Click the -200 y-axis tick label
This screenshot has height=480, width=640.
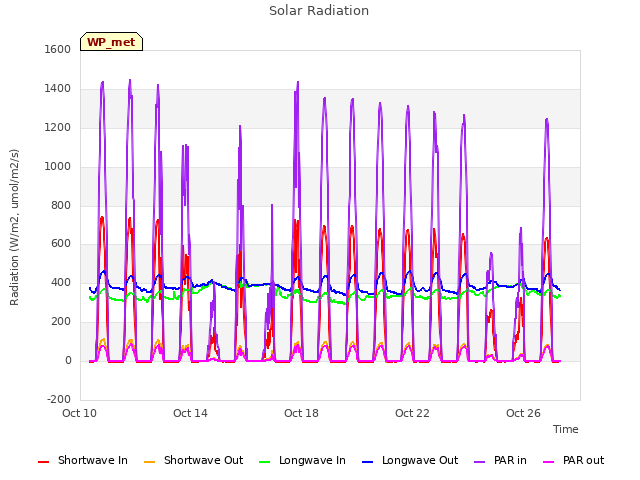click(59, 399)
